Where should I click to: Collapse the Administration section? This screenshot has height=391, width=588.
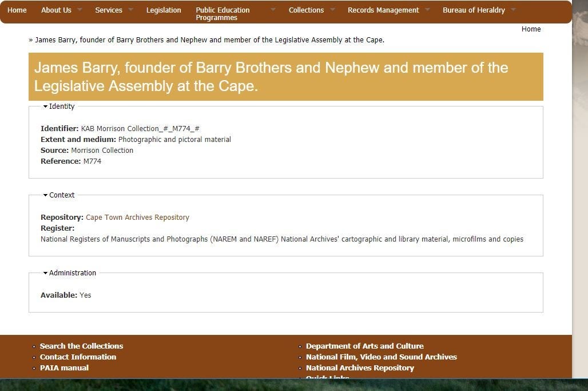[70, 273]
